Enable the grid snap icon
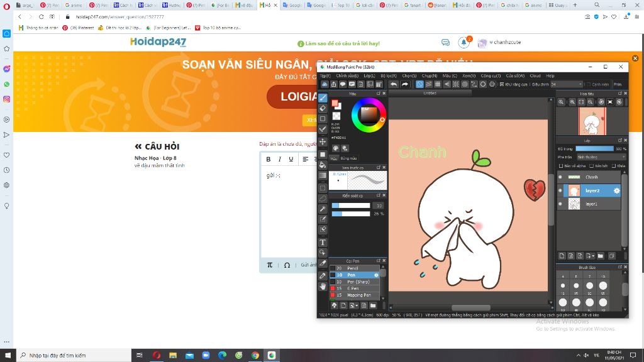This screenshot has width=644, height=362. pos(437,84)
